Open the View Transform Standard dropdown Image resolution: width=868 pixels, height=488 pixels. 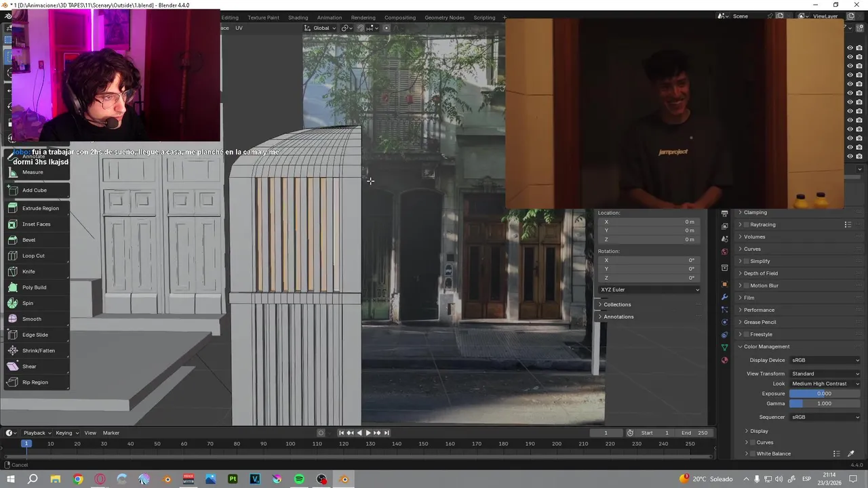(x=825, y=373)
